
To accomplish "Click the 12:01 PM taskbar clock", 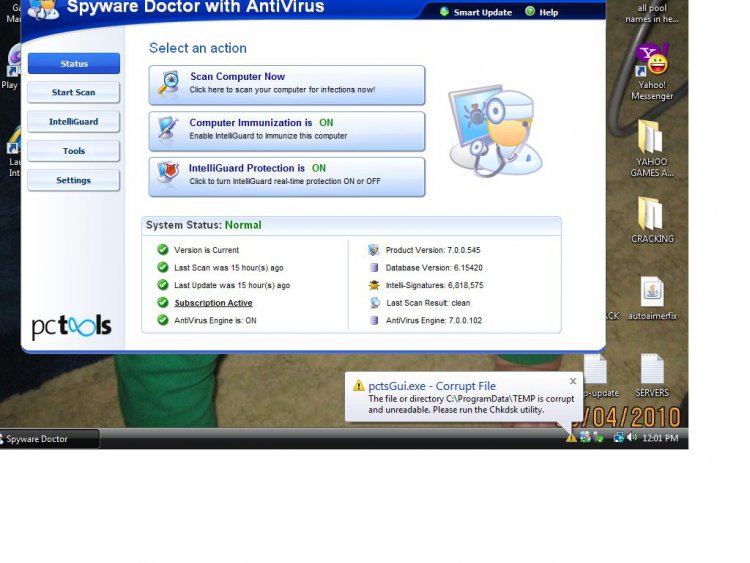I will [660, 438].
